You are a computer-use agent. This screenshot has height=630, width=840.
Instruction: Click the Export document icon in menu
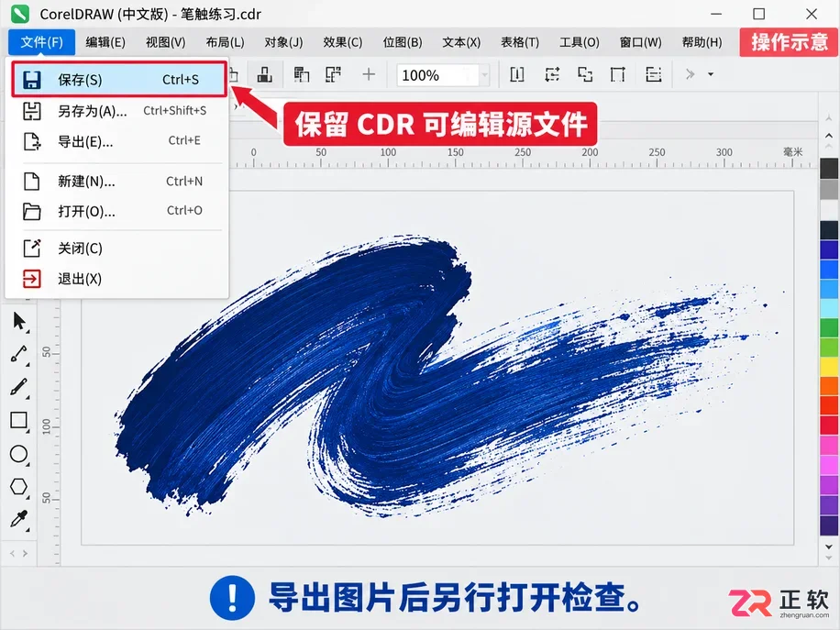point(31,141)
